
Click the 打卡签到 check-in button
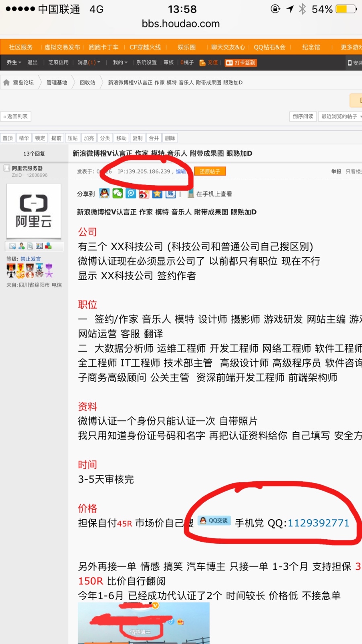[241, 63]
